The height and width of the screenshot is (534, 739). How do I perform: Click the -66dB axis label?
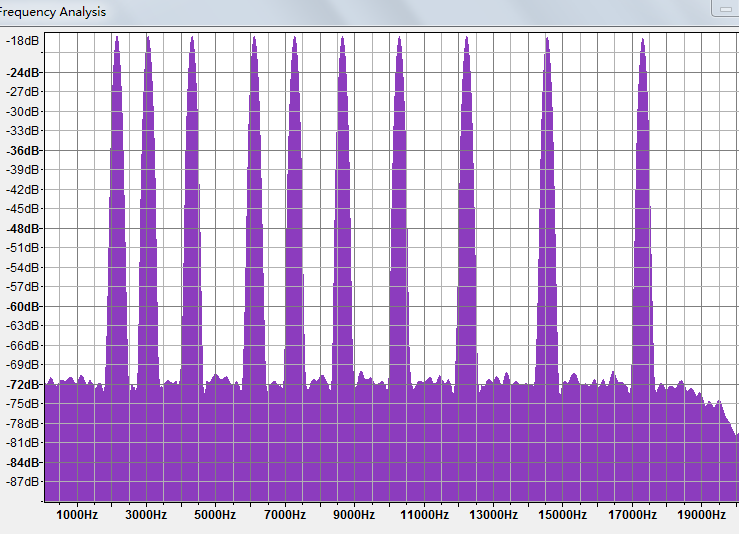tap(22, 345)
